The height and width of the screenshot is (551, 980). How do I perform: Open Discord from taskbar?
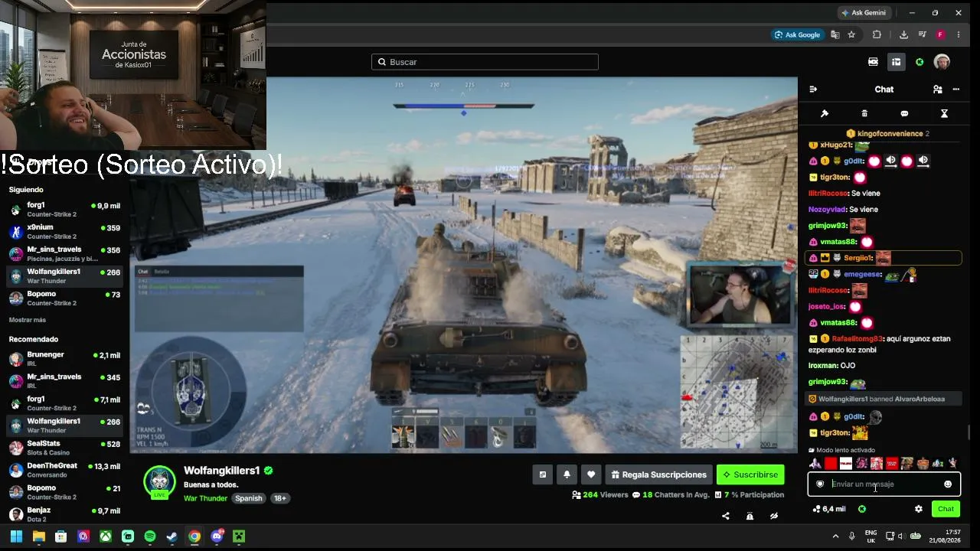(x=217, y=536)
